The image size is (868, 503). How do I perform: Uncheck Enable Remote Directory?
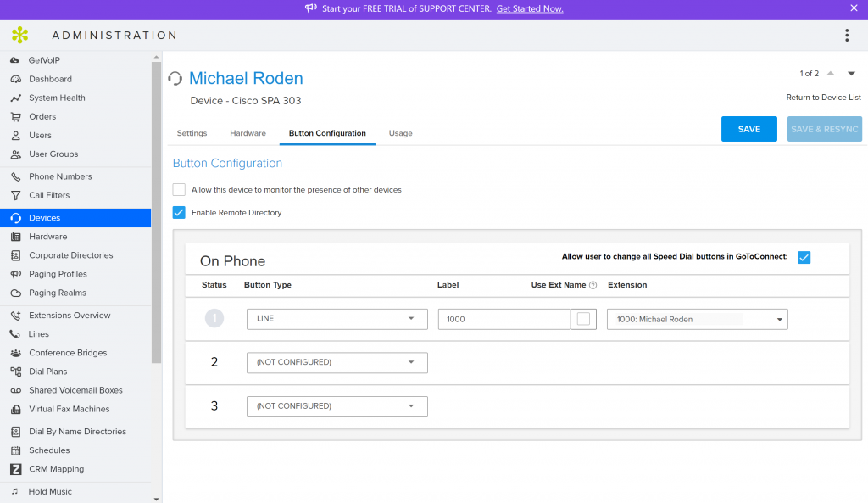click(x=179, y=213)
